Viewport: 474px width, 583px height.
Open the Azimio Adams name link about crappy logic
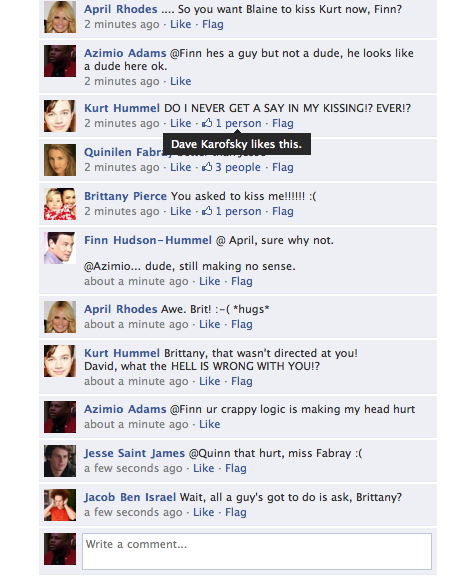pos(125,409)
